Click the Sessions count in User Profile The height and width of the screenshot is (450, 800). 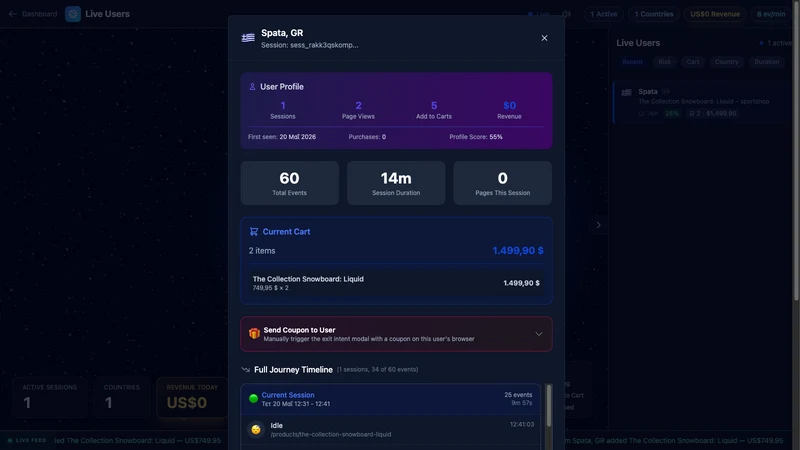click(283, 110)
